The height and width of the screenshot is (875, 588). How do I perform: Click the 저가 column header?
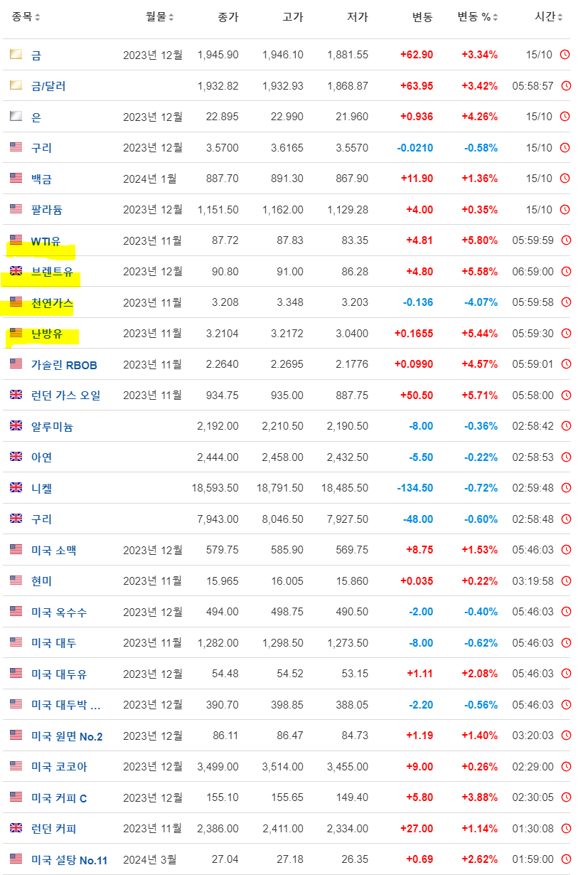coord(358,17)
